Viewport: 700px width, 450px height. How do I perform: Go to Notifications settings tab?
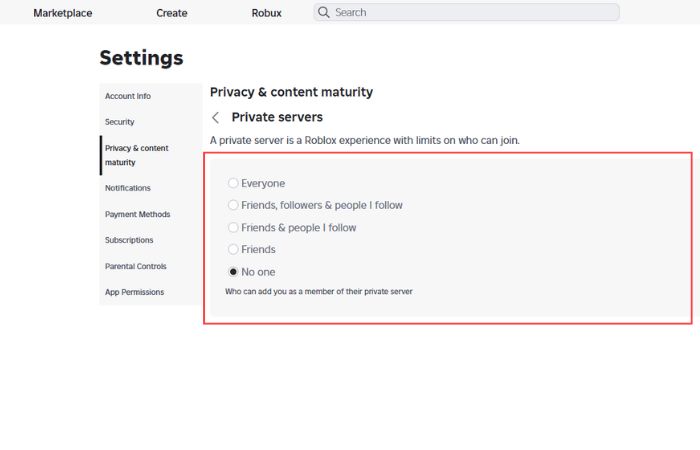[x=150, y=188]
